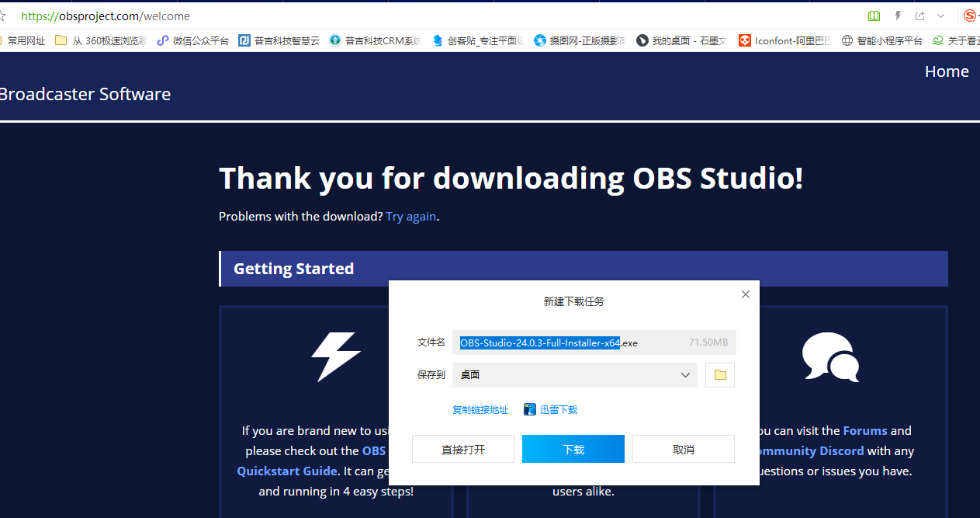
Task: Click the Getting Started heading bar
Action: [x=583, y=269]
